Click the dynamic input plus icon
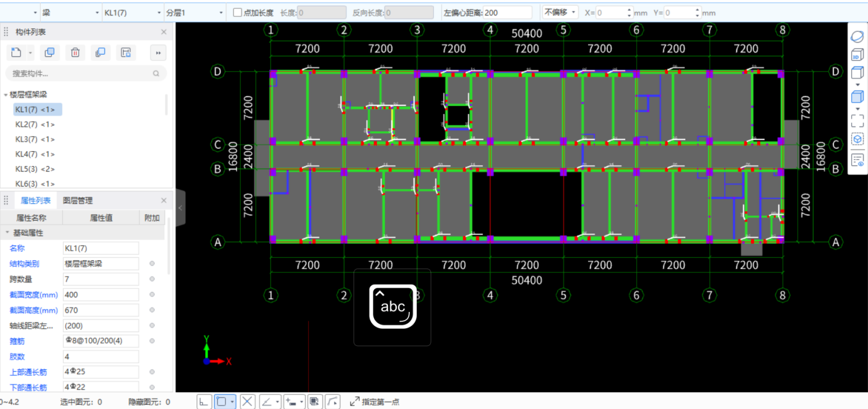The image size is (868, 409). tap(291, 401)
